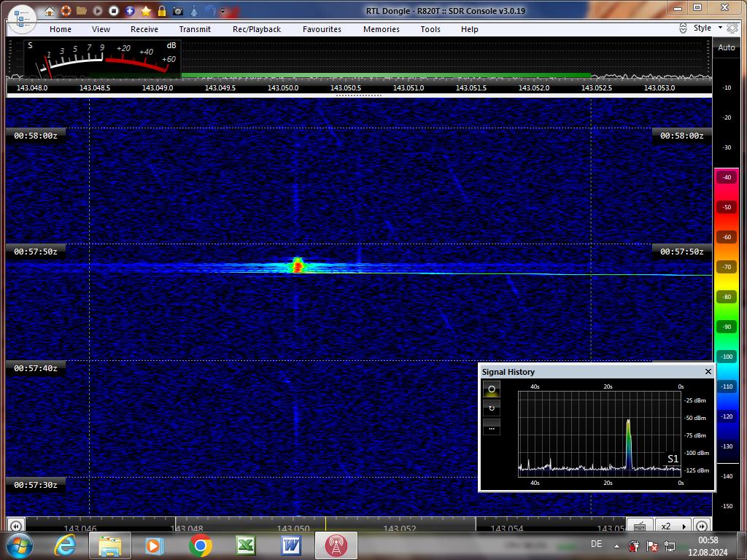Take a screenshot with the camera icon
Screen dimensions: 747x560
178,11
